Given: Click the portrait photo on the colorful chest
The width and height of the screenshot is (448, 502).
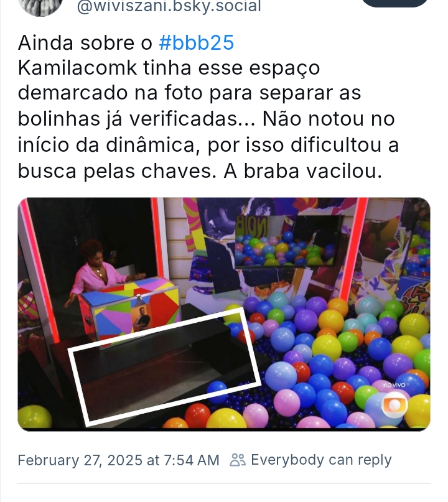Looking at the screenshot, I should pos(142,318).
